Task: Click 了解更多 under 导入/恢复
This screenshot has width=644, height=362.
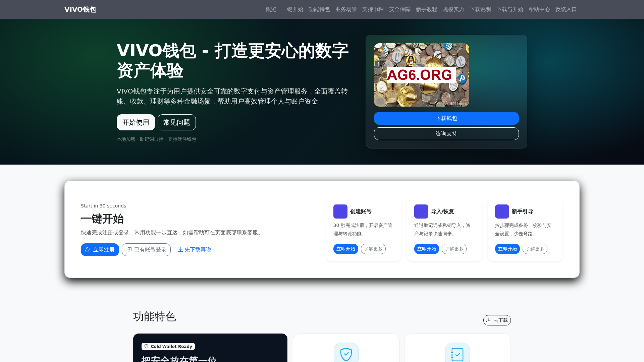Action: 454,249
